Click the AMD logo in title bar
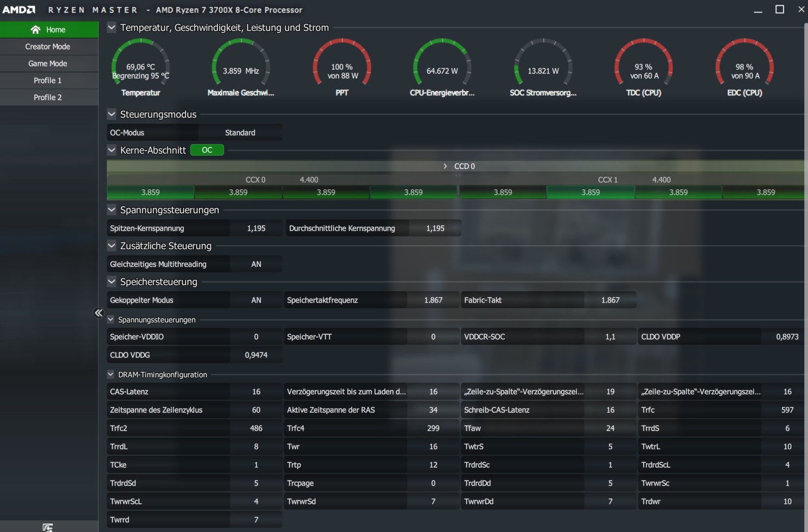Screen dimensions: 808x532 pos(19,10)
